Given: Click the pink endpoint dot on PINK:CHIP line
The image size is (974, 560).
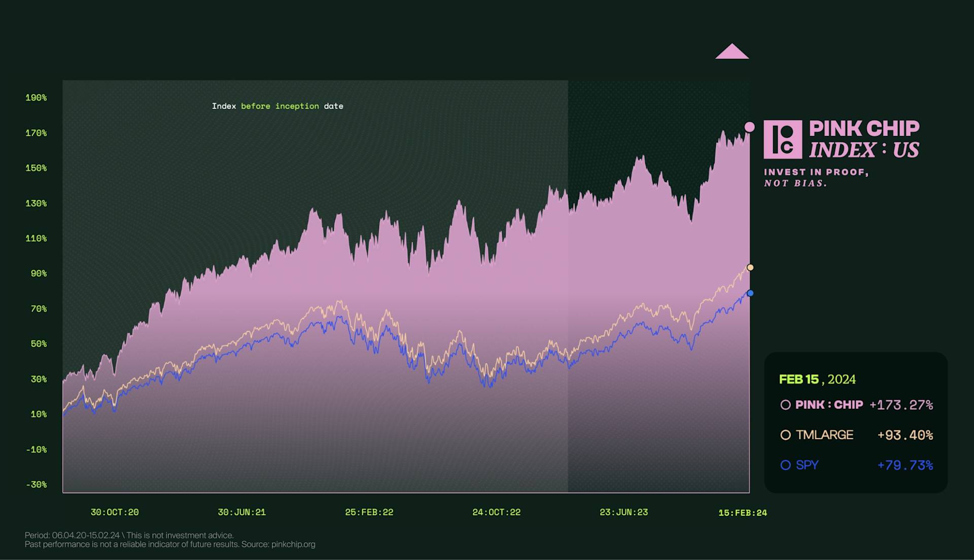Looking at the screenshot, I should pyautogui.click(x=749, y=126).
